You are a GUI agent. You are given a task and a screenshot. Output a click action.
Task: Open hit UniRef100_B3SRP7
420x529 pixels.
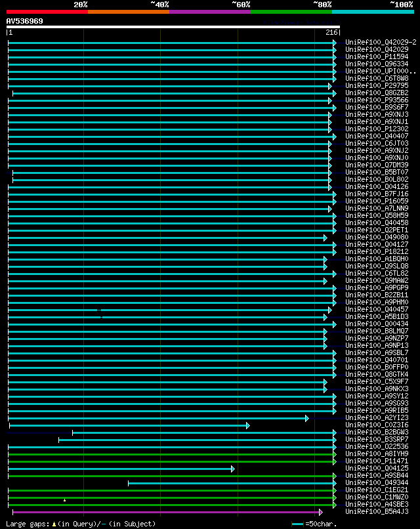[x=377, y=439]
